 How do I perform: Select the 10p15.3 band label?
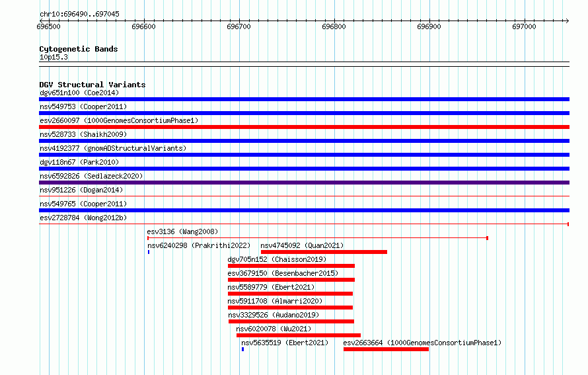(54, 57)
